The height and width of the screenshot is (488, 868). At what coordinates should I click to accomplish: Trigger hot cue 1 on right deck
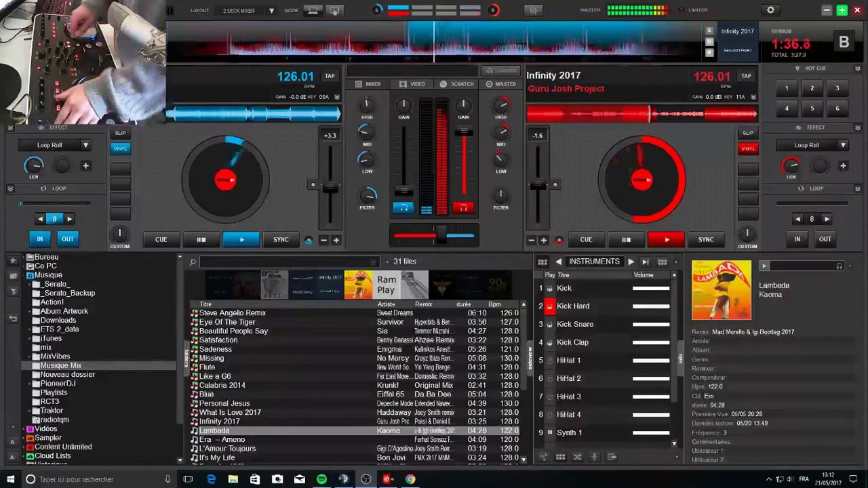point(787,88)
